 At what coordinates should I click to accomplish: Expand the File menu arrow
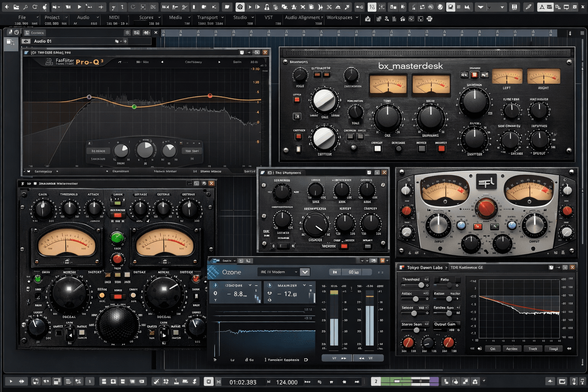(x=38, y=17)
